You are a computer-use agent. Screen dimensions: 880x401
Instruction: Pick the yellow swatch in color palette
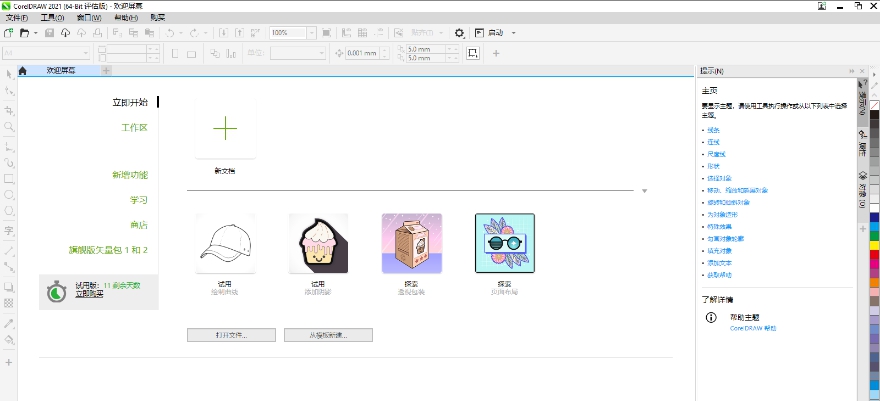click(874, 245)
